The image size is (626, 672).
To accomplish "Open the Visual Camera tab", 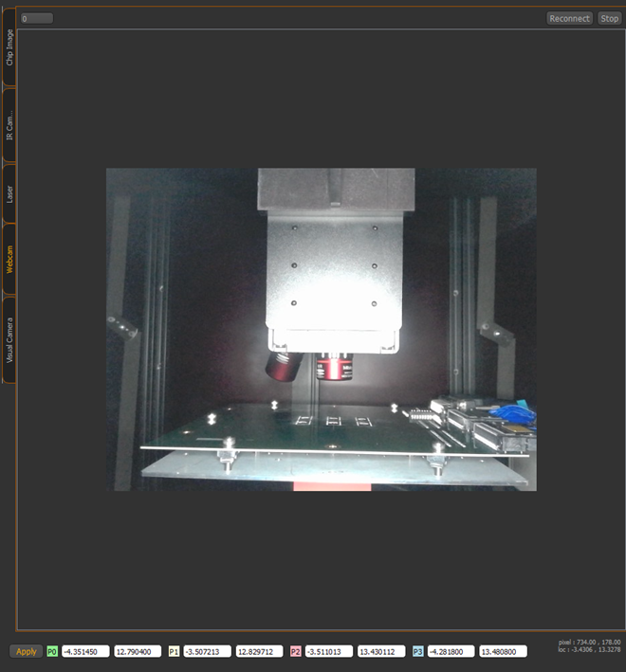I will 9,340.
